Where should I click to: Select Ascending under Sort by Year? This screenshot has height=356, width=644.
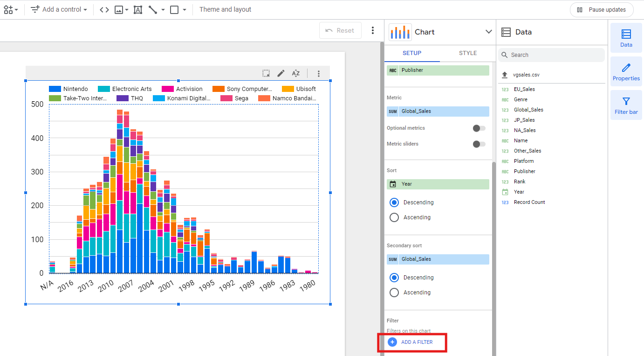(394, 217)
